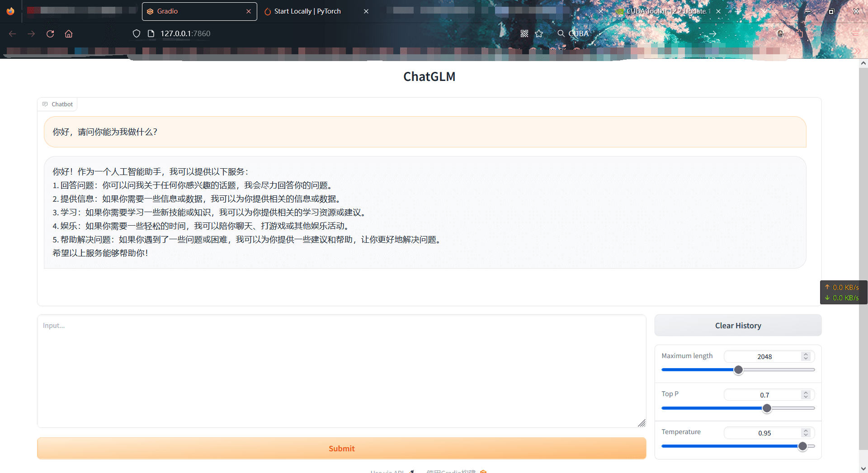Click the browser forward arrow
The image size is (868, 473).
31,34
